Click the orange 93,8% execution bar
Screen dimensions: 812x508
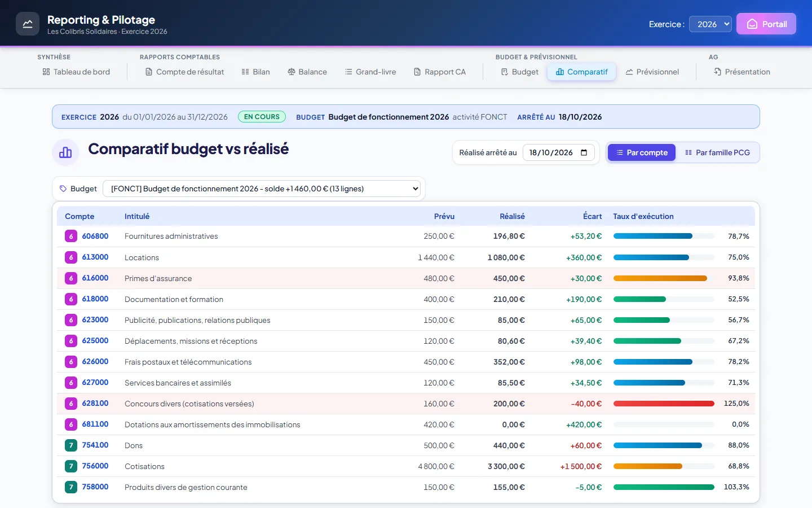click(x=660, y=278)
